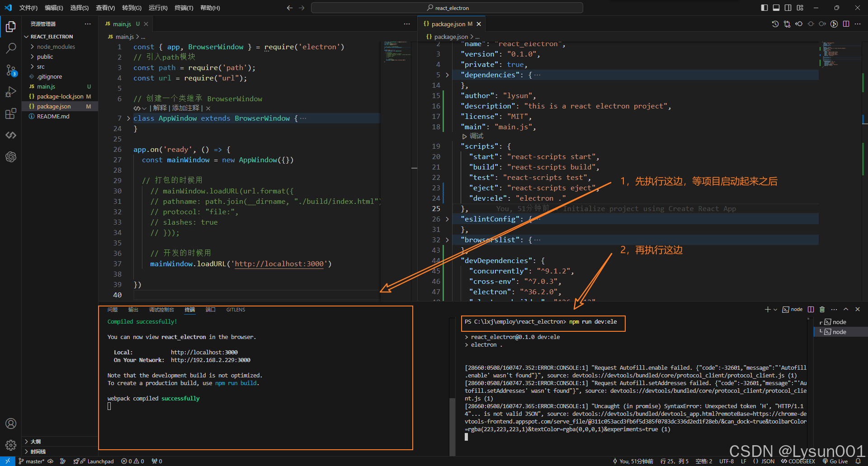Open package-lock.json in the explorer
The image size is (868, 466).
[x=60, y=96]
